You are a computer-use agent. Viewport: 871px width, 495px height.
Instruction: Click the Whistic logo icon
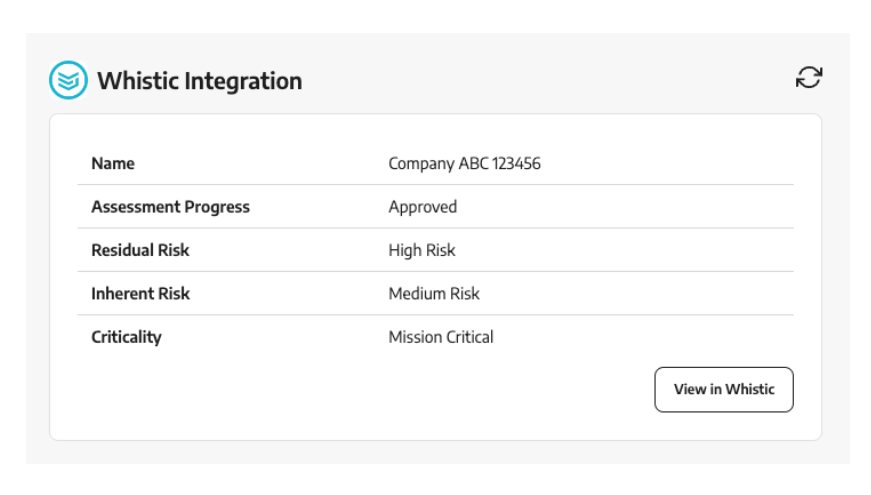(68, 80)
